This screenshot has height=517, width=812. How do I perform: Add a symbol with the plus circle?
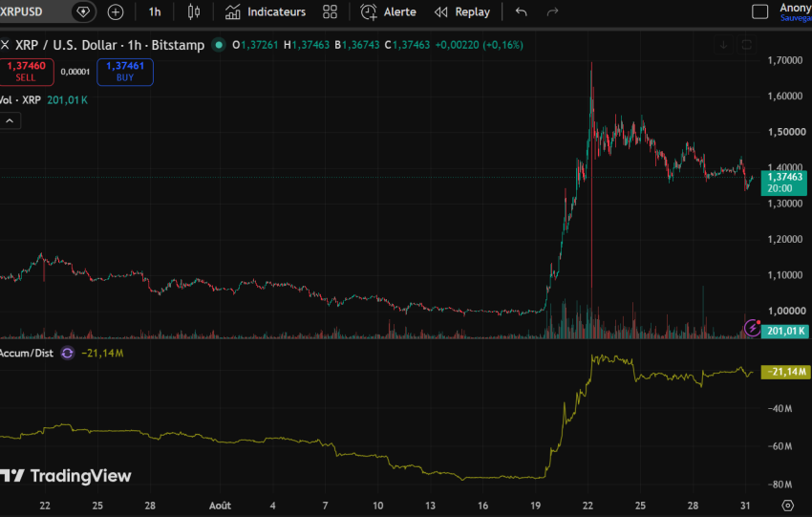116,11
